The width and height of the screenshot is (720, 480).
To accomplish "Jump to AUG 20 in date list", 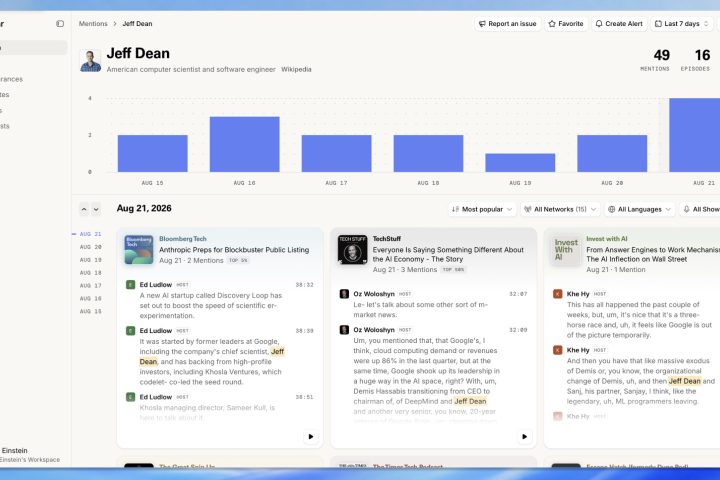I will (90, 247).
